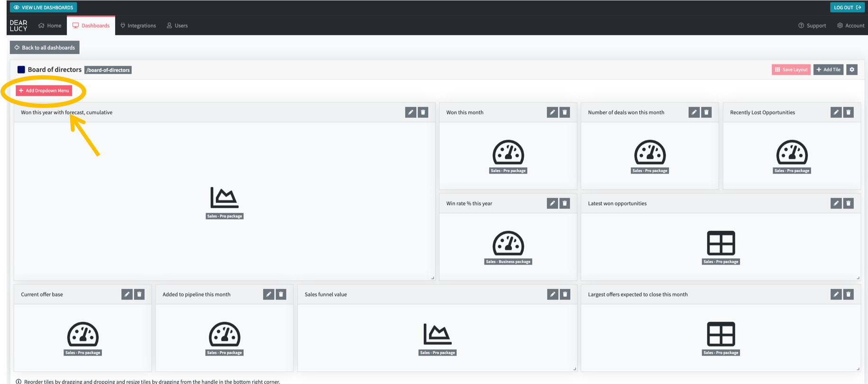Edit the 'Sales funnel value' tile
The width and height of the screenshot is (868, 384).
tap(553, 294)
